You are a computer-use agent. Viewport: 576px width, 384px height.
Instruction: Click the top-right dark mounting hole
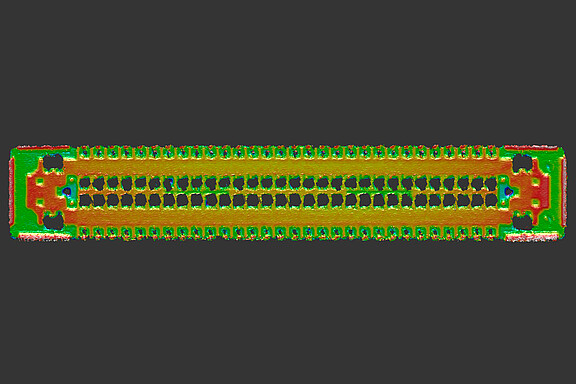[522, 162]
